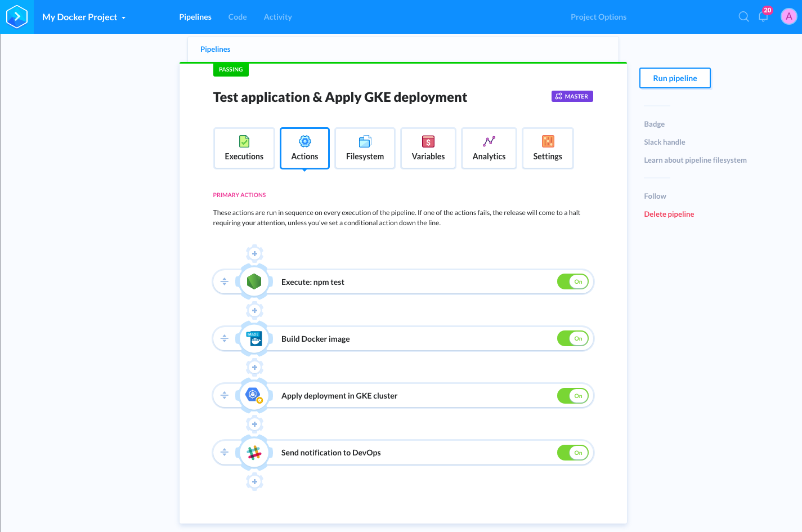Disable Apply deployment in GKE cluster
The width and height of the screenshot is (802, 532).
click(573, 396)
